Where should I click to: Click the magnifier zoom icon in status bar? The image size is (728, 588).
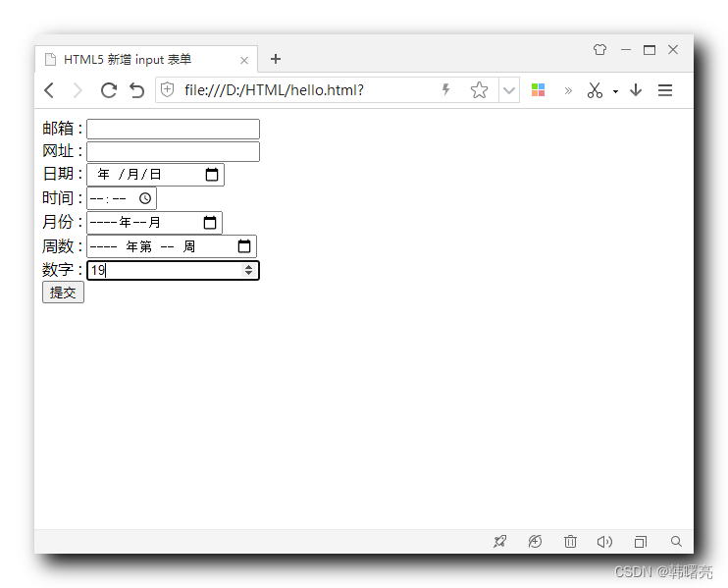[676, 541]
